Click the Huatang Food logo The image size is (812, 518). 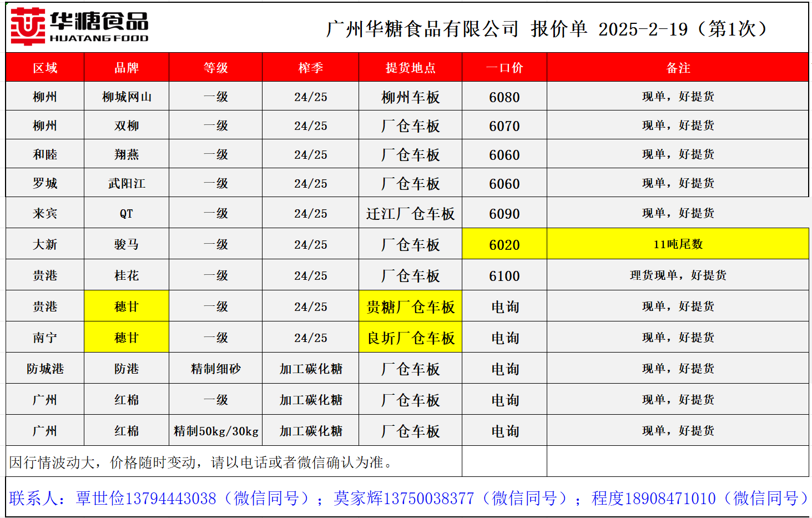tap(79, 27)
